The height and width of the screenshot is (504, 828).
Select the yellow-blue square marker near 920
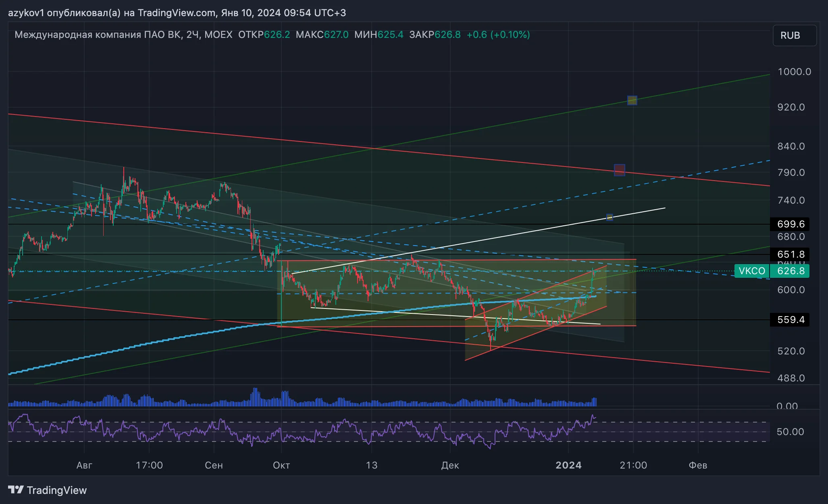[x=632, y=100]
